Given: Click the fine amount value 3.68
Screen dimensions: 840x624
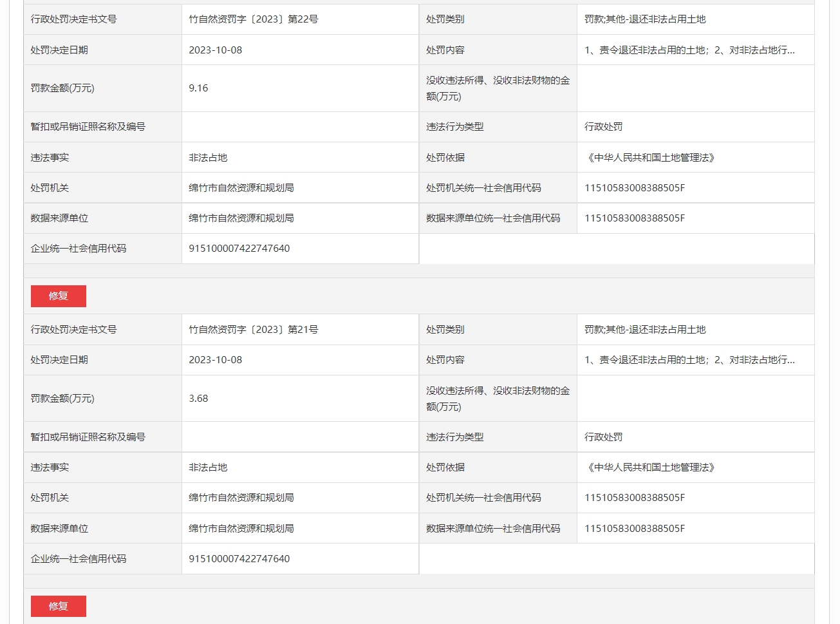Looking at the screenshot, I should 198,399.
